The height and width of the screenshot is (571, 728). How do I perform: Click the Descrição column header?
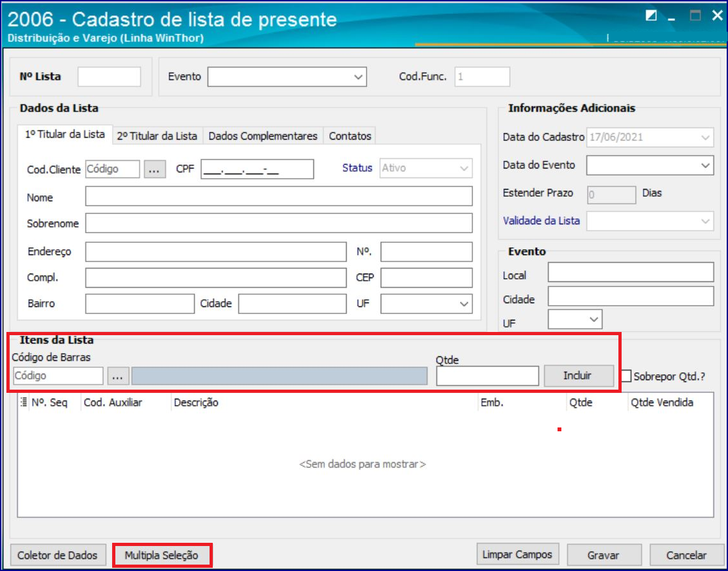324,402
